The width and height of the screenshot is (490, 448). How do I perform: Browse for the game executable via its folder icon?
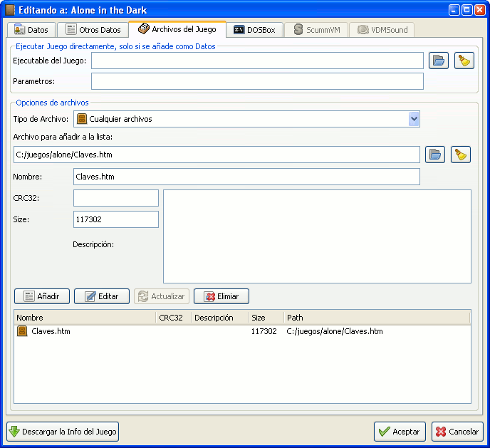pyautogui.click(x=439, y=61)
